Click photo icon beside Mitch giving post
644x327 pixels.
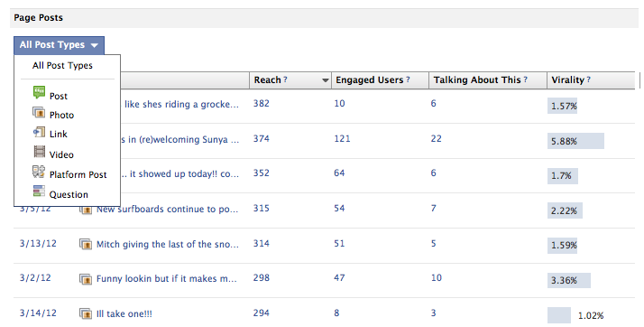(86, 244)
